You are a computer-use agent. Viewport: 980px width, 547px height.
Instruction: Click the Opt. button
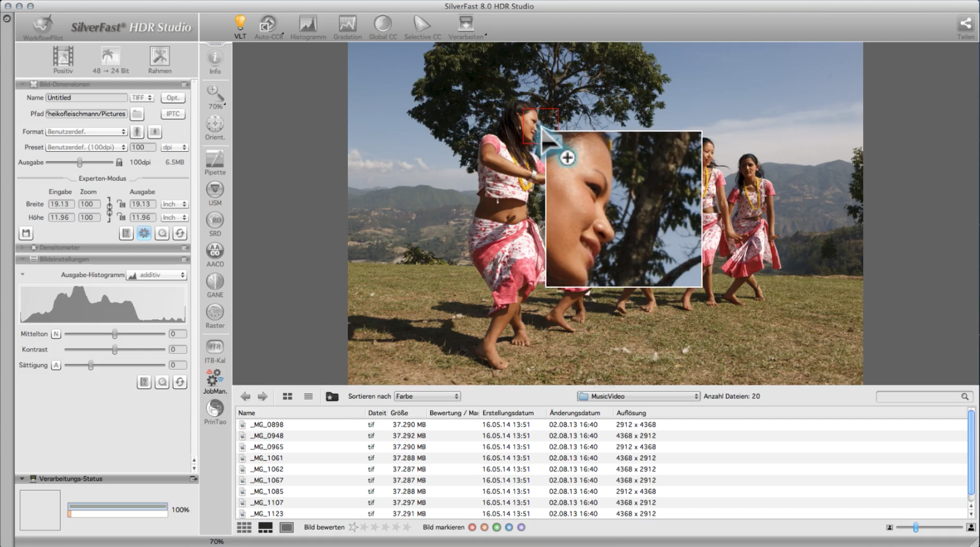tap(173, 98)
